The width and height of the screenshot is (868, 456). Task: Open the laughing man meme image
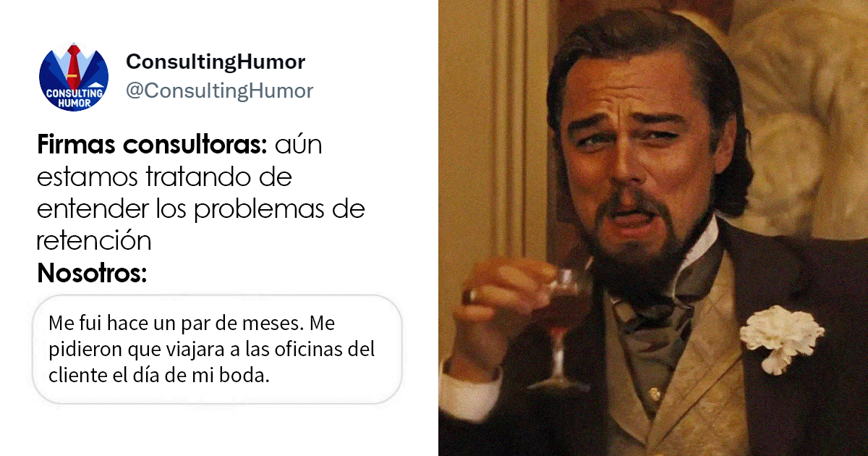[x=653, y=228]
